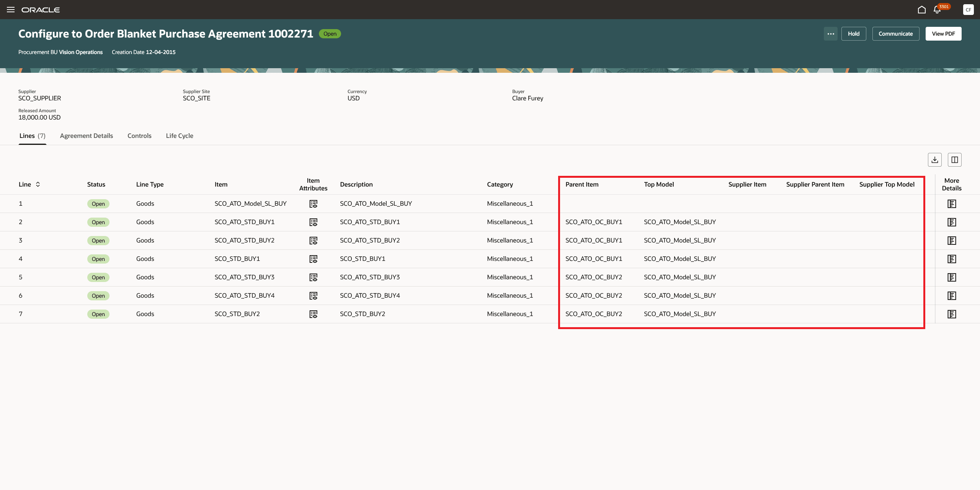Screen dimensions: 980x490
Task: Click the CF user avatar
Action: pyautogui.click(x=968, y=10)
